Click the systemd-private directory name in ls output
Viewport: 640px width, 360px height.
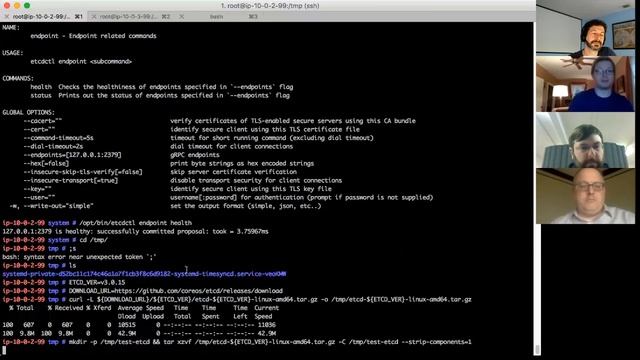pos(144,274)
